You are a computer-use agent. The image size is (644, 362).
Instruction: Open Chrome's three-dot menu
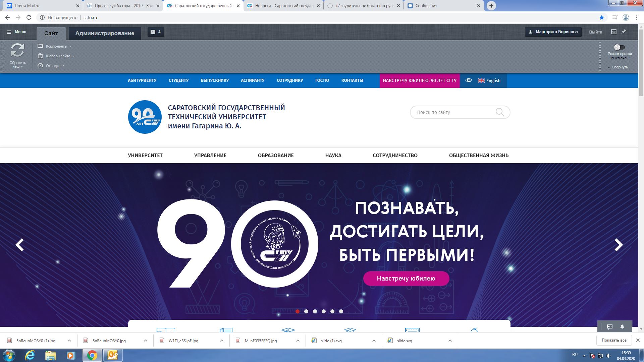coord(637,17)
